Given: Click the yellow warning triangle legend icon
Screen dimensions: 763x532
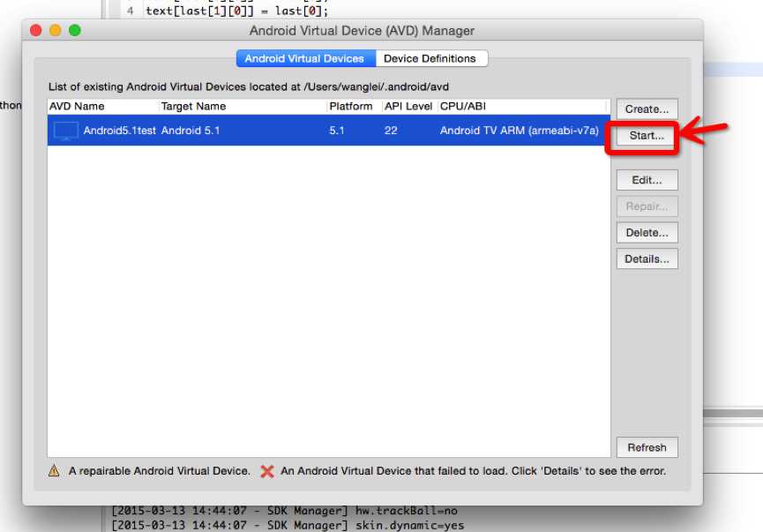Looking at the screenshot, I should click(x=54, y=470).
